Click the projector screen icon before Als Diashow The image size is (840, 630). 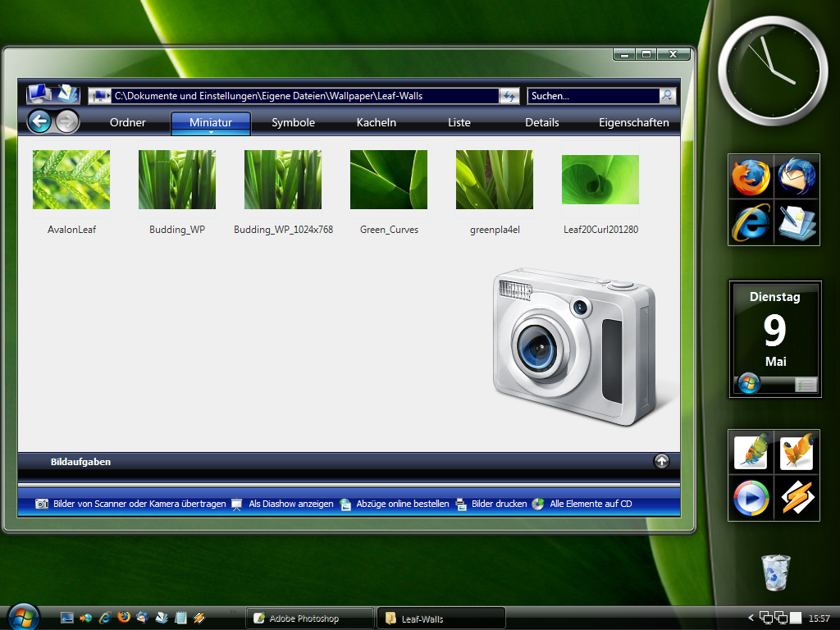pyautogui.click(x=237, y=504)
